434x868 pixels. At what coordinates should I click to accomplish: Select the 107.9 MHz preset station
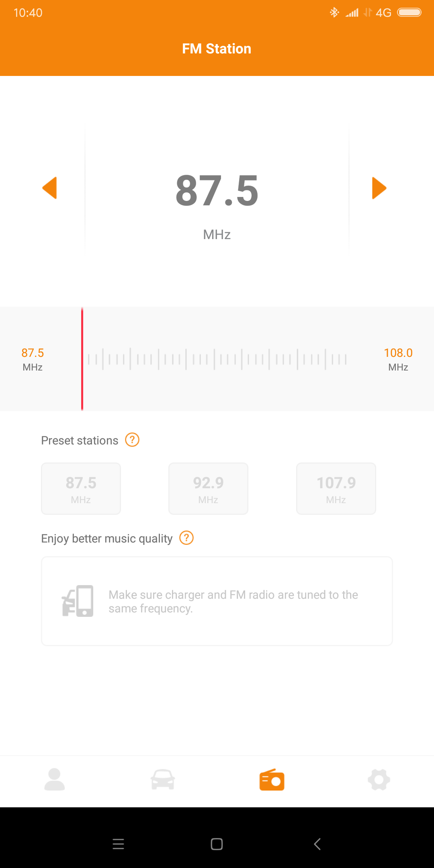pos(336,489)
